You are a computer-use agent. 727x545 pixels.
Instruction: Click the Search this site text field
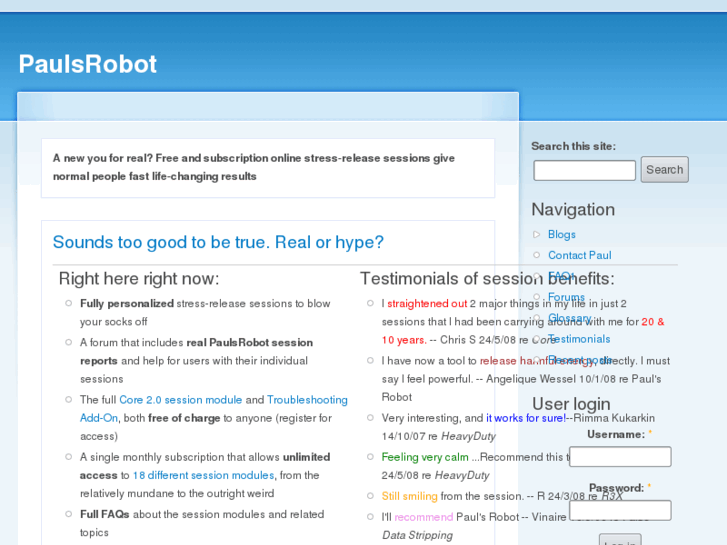584,170
